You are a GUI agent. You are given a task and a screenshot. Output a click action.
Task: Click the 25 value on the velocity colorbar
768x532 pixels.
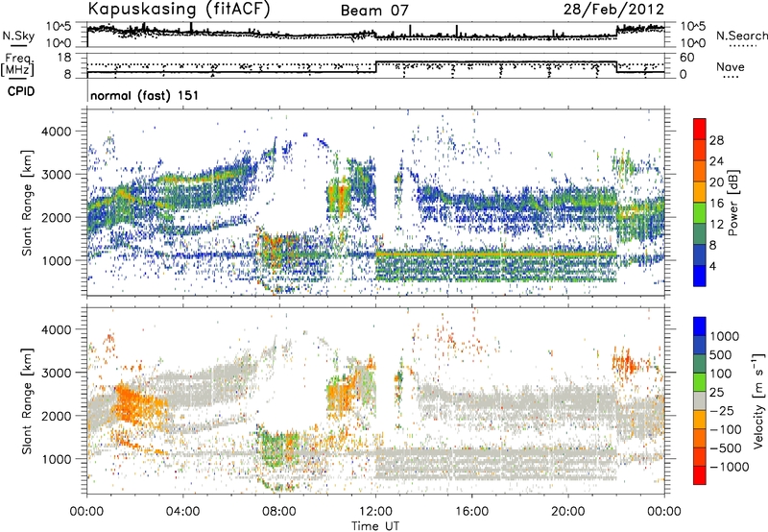pos(716,392)
